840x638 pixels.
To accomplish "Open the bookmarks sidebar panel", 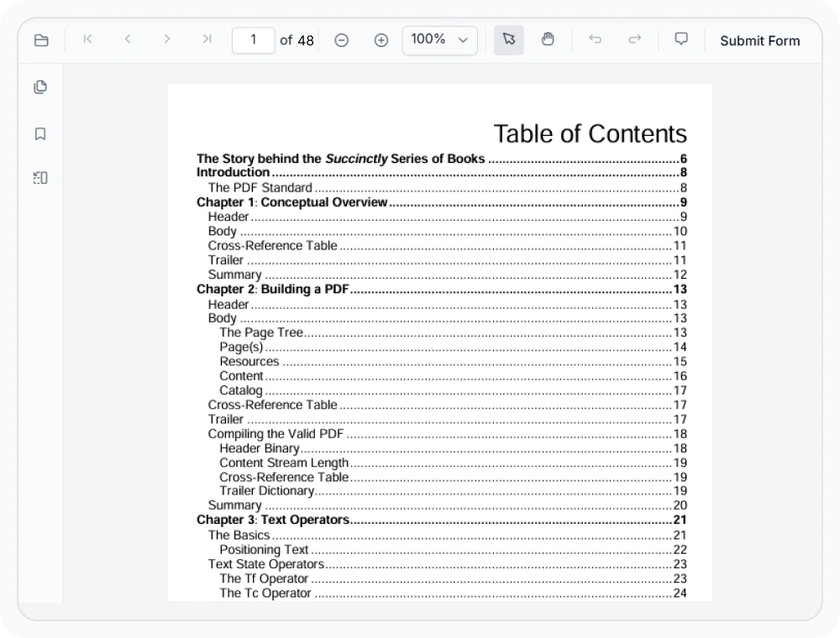I will pos(40,133).
